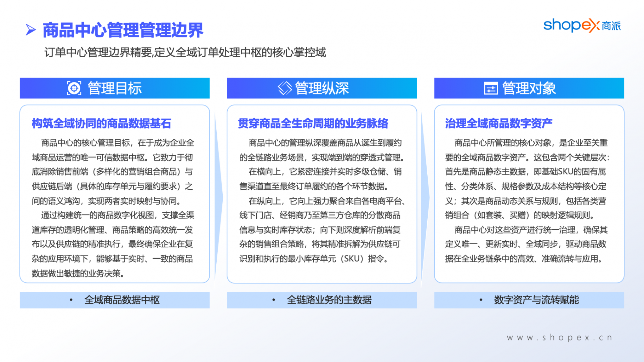Select the 管理对象 header banner
The height and width of the screenshot is (362, 644).
[x=529, y=88]
